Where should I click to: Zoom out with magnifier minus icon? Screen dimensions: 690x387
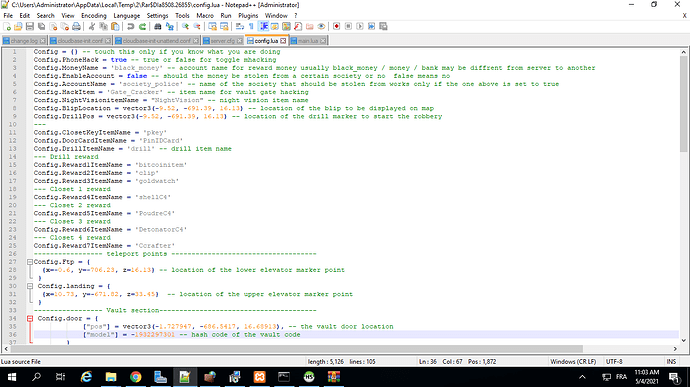[x=197, y=26]
